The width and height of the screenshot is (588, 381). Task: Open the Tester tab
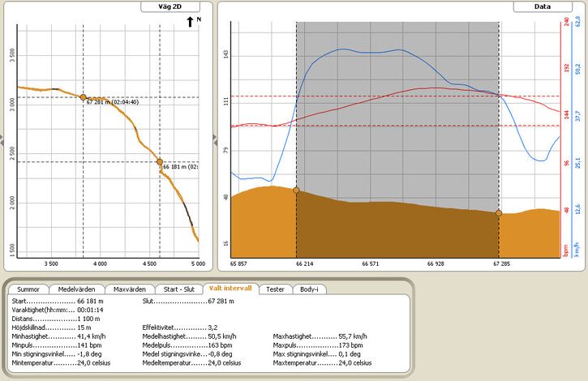click(x=275, y=289)
